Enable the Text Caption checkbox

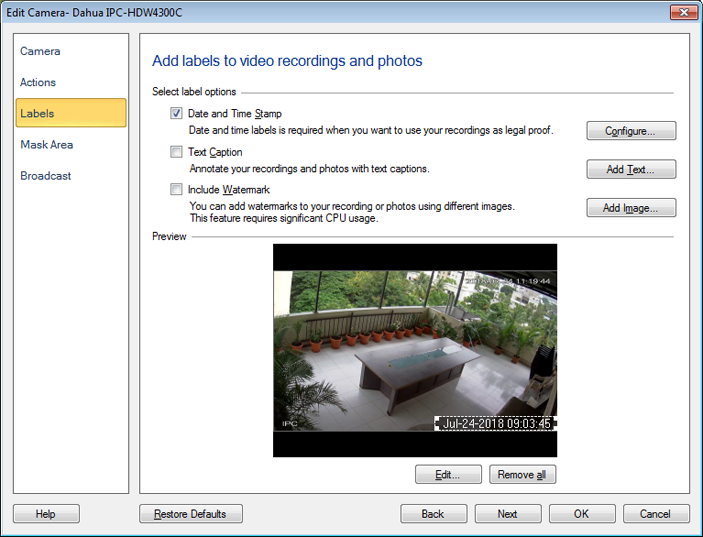tap(177, 152)
